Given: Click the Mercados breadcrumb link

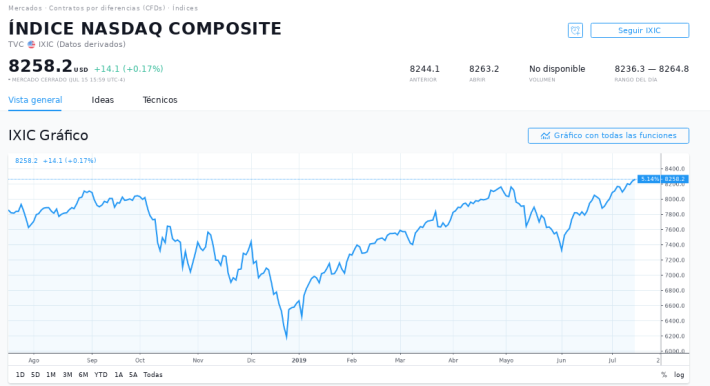Looking at the screenshot, I should 25,8.
